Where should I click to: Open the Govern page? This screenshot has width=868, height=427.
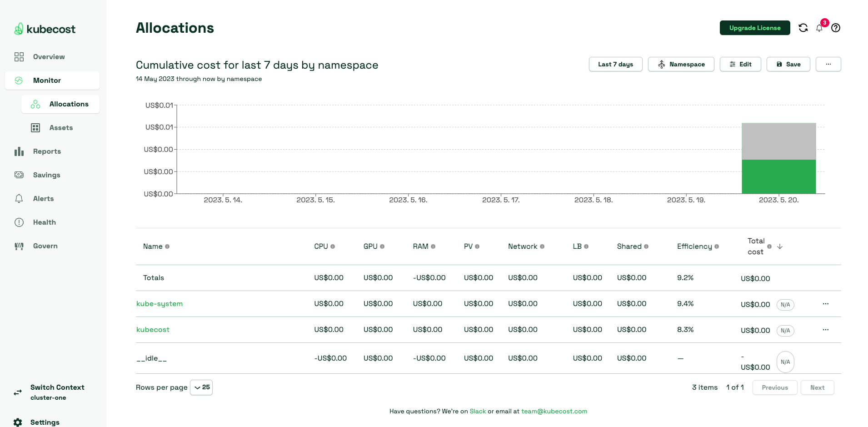pos(45,246)
